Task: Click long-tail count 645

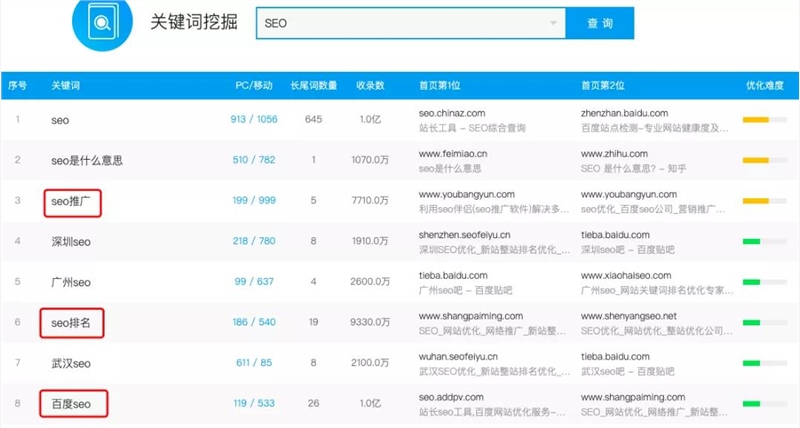Action: (313, 119)
